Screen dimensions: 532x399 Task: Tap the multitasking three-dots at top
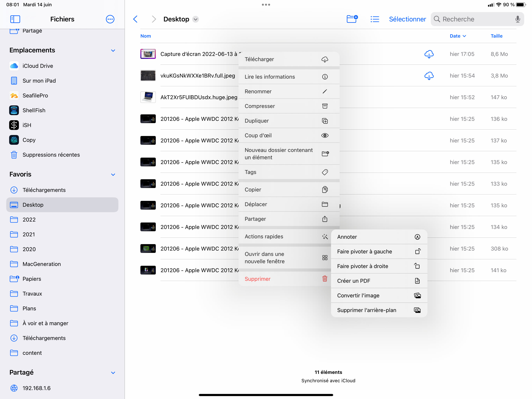tap(266, 4)
